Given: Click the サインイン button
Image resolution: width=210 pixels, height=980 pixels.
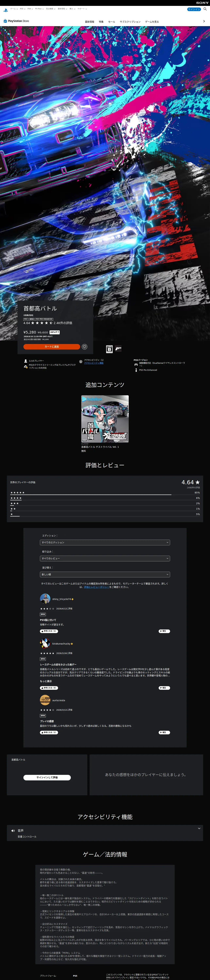Looking at the screenshot, I should pos(194,9).
